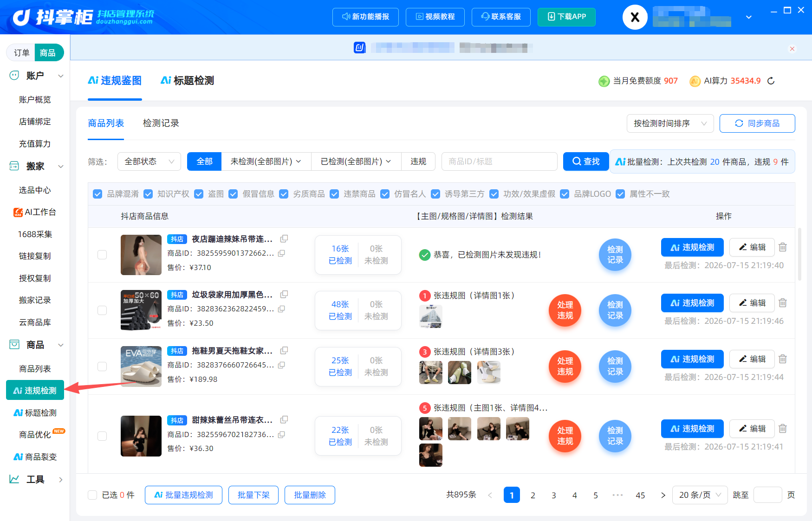Image resolution: width=812 pixels, height=521 pixels.
Task: Click the 查找 search button
Action: [x=586, y=161]
